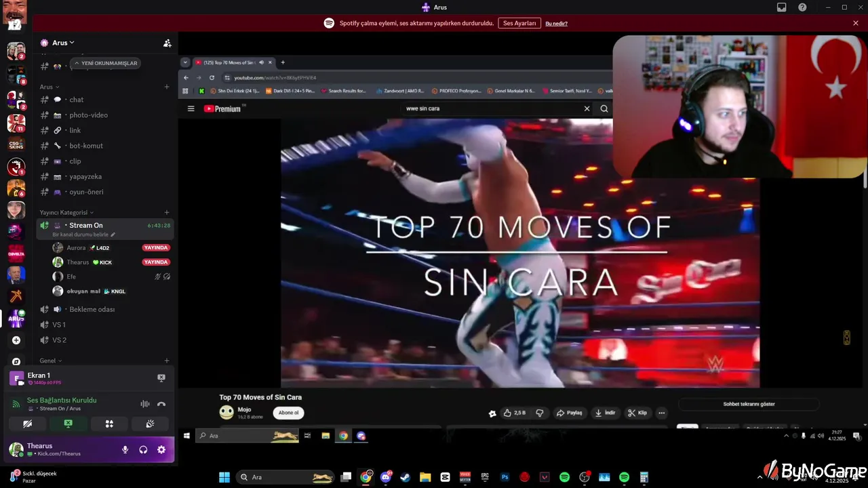The image size is (868, 488).
Task: Disconnect from voice with hang-up icon
Action: coord(161,404)
